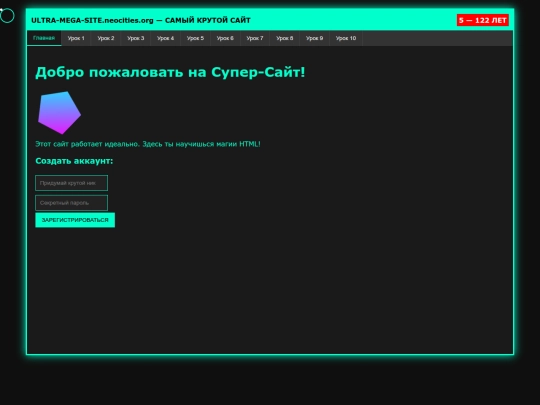Go to Урок 2 tab
540x405 pixels.
pyautogui.click(x=106, y=38)
